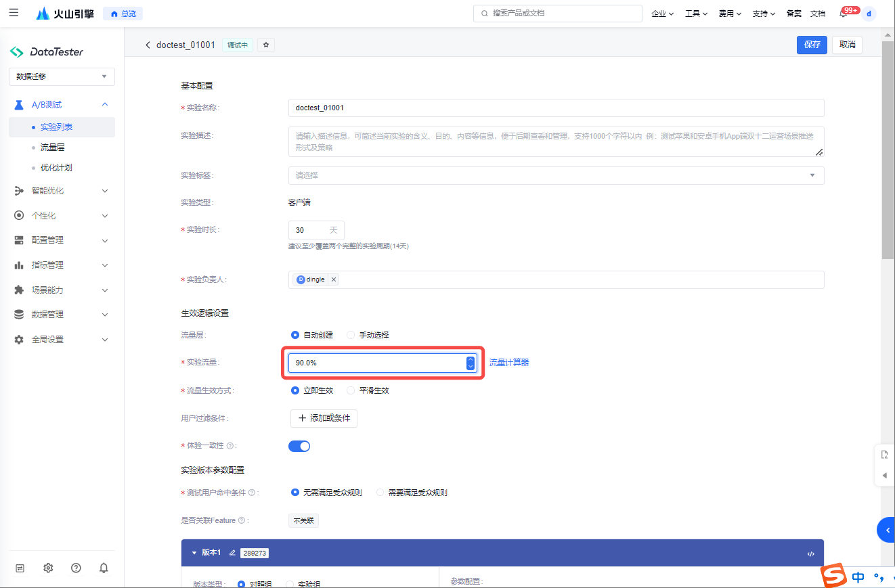Open the code view icon on 版本1
Image resolution: width=895 pixels, height=588 pixels.
point(810,553)
